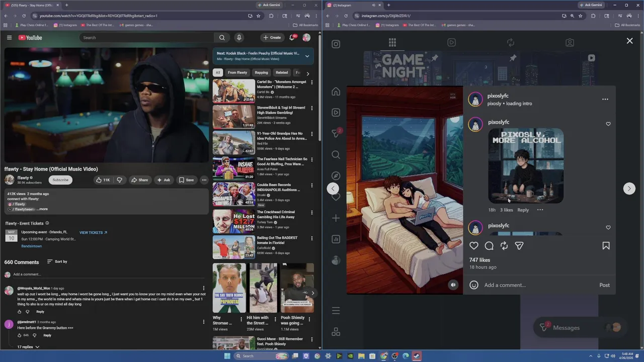Open All Bookmarks in YouTube window
Screen dimensions: 644x362
[x=306, y=25]
